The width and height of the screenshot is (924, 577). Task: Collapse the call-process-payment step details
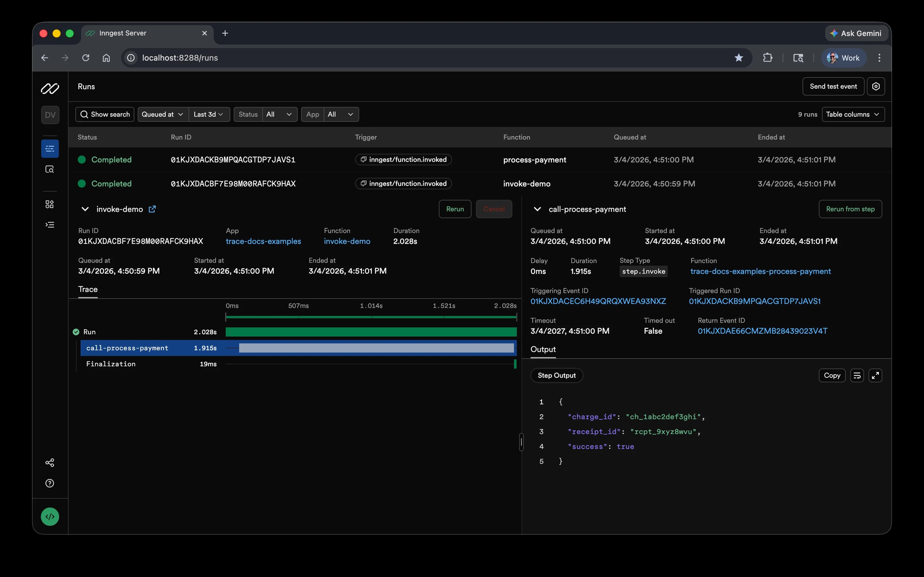click(x=537, y=209)
